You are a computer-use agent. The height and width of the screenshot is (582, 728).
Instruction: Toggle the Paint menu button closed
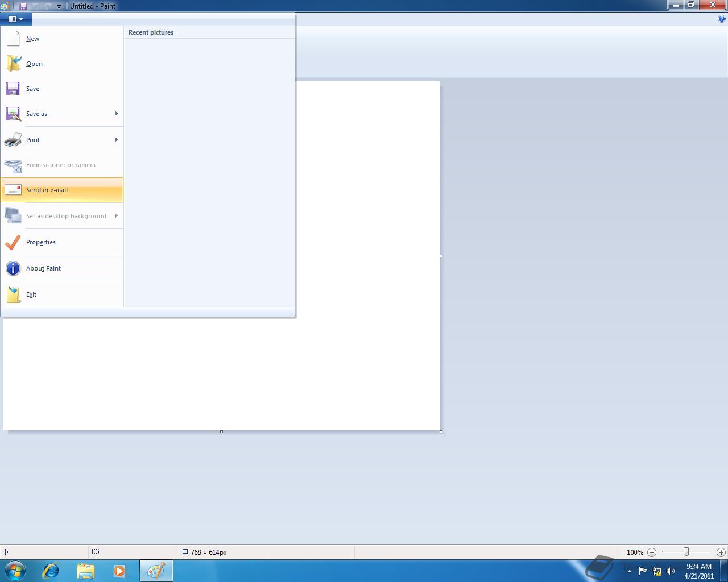coord(16,19)
